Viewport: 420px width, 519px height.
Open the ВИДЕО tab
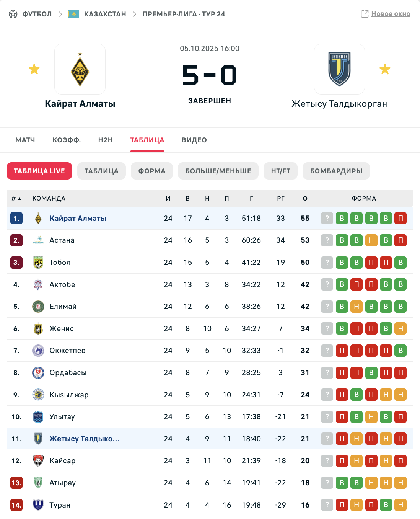click(194, 140)
